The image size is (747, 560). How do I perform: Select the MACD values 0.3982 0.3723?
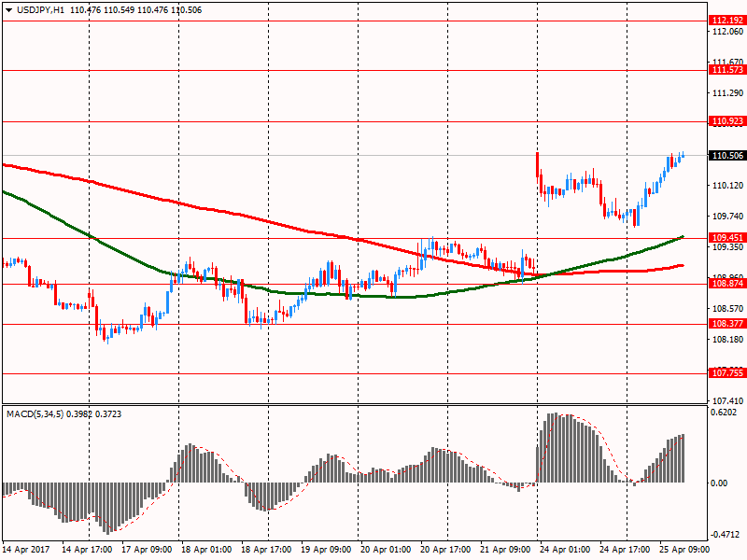pos(94,414)
